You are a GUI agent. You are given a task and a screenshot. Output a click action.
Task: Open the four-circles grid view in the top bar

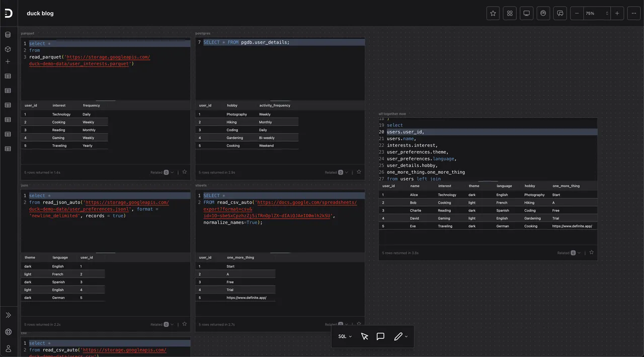(x=510, y=14)
